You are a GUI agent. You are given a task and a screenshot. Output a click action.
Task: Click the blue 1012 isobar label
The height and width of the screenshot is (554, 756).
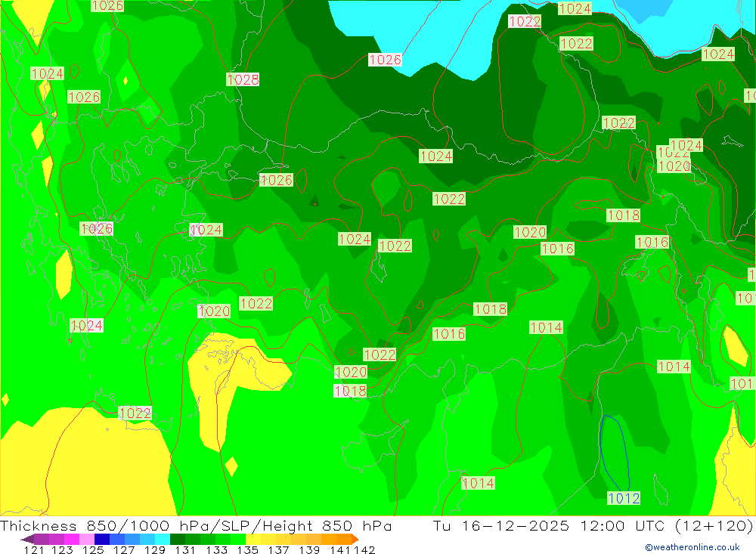(x=624, y=498)
